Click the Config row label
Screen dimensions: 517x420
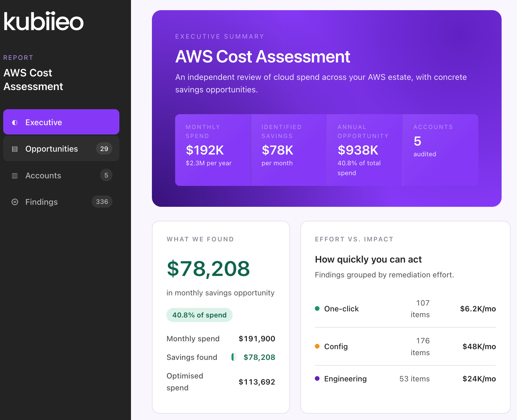(x=336, y=347)
